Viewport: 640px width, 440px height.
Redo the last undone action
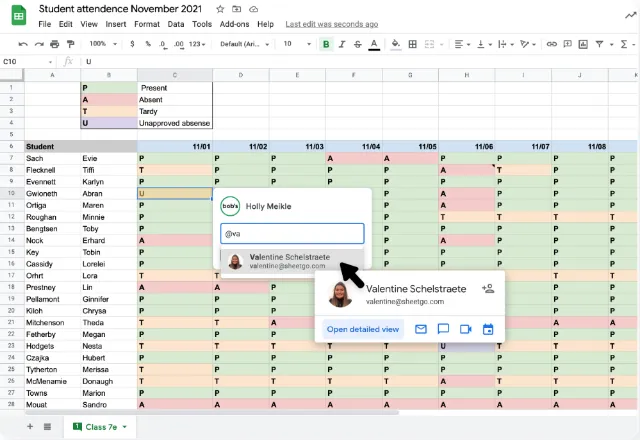[39, 44]
